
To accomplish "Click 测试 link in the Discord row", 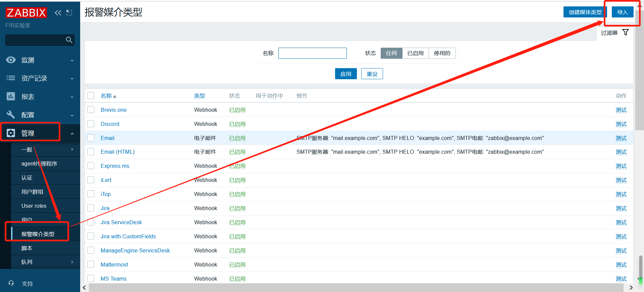I will pyautogui.click(x=621, y=124).
